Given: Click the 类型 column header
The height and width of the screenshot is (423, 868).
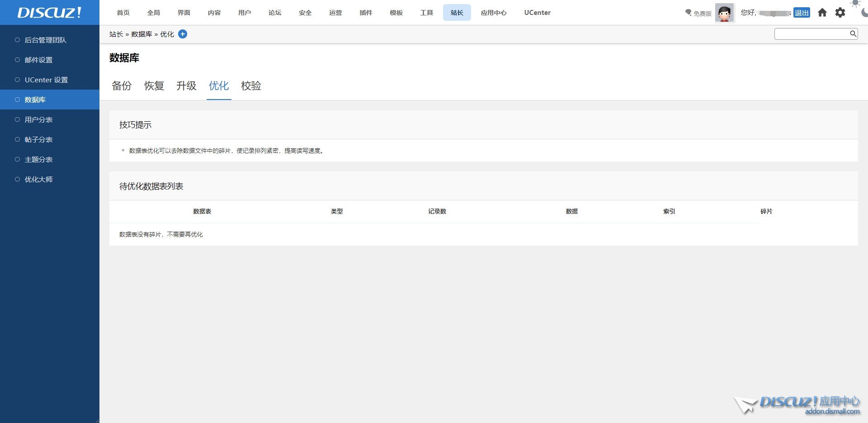Looking at the screenshot, I should tap(337, 211).
